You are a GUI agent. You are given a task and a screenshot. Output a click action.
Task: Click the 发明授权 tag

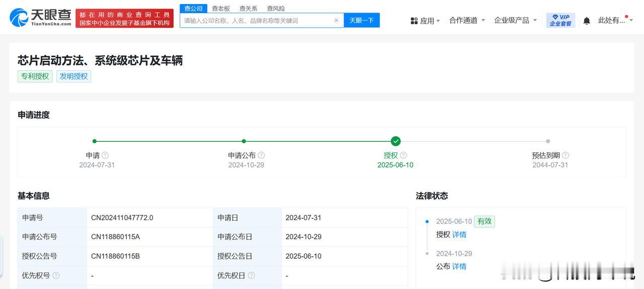73,76
